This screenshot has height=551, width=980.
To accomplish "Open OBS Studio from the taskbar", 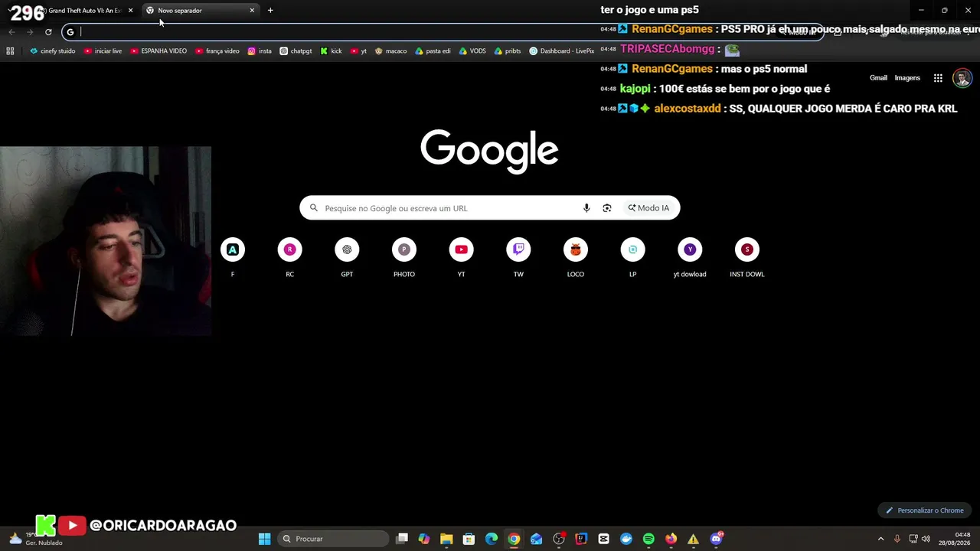I will [559, 539].
